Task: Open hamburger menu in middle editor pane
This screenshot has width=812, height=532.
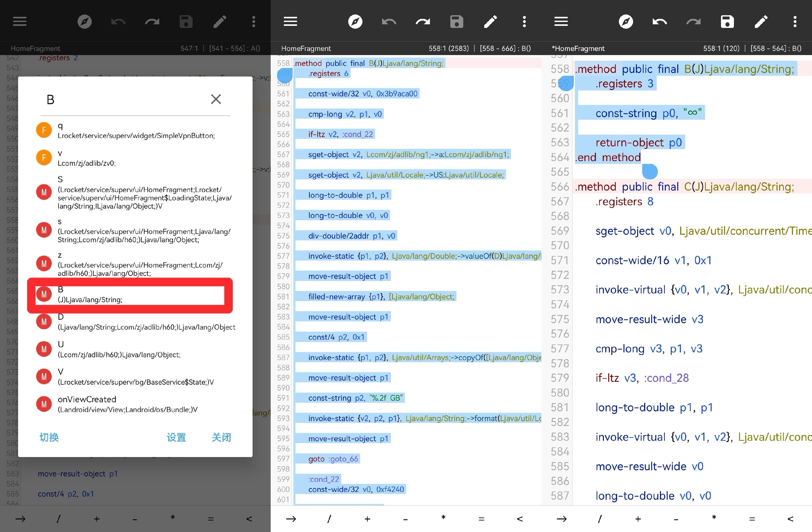Action: [290, 21]
